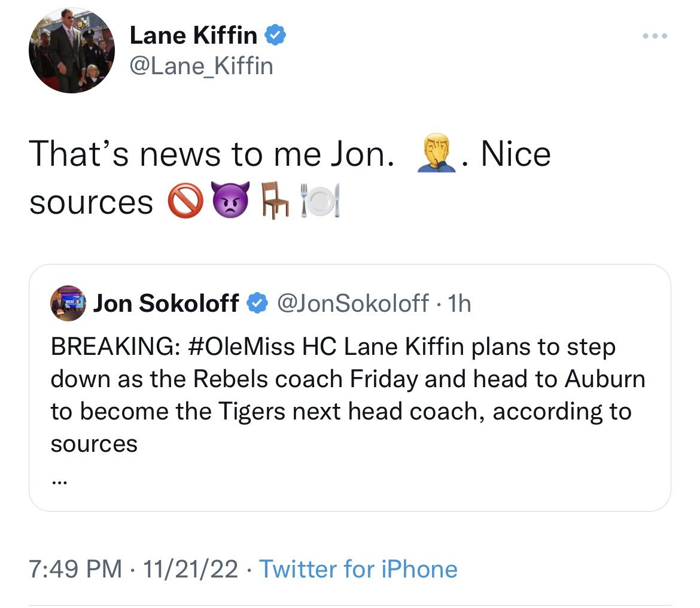Click the facepalm emoji in the tweet
Screen dimensions: 700x608
coord(436,152)
